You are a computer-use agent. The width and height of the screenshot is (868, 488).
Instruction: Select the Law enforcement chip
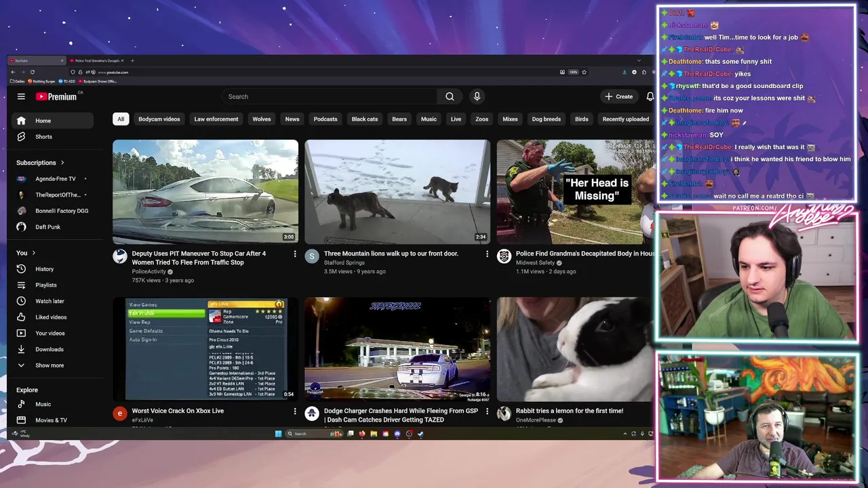pos(216,119)
